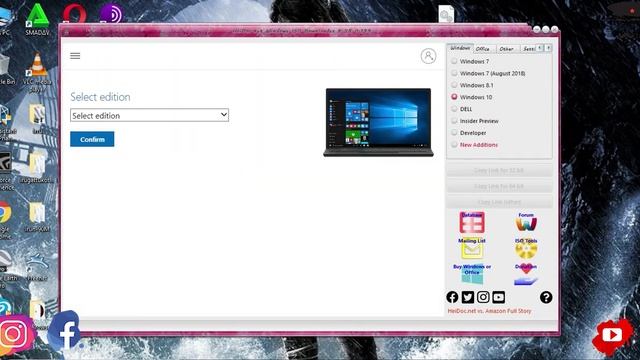Click the user account icon
Image resolution: width=640 pixels, height=360 pixels.
pyautogui.click(x=428, y=56)
